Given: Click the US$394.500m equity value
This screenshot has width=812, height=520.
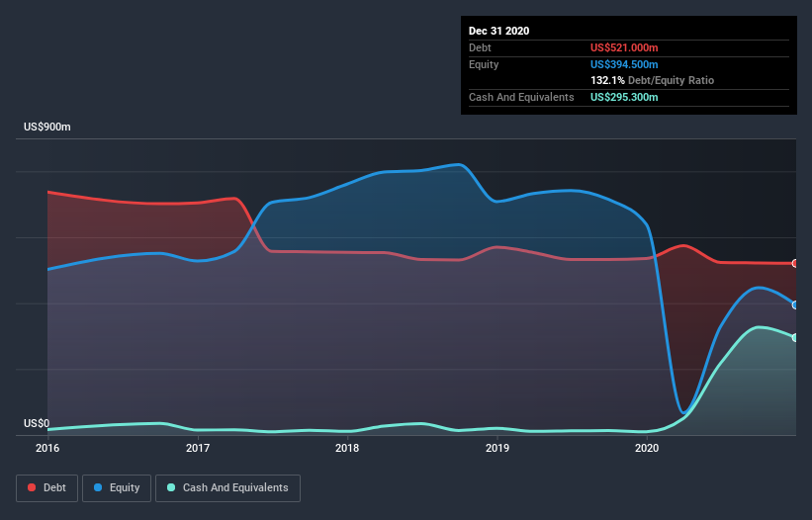Looking at the screenshot, I should click(624, 64).
